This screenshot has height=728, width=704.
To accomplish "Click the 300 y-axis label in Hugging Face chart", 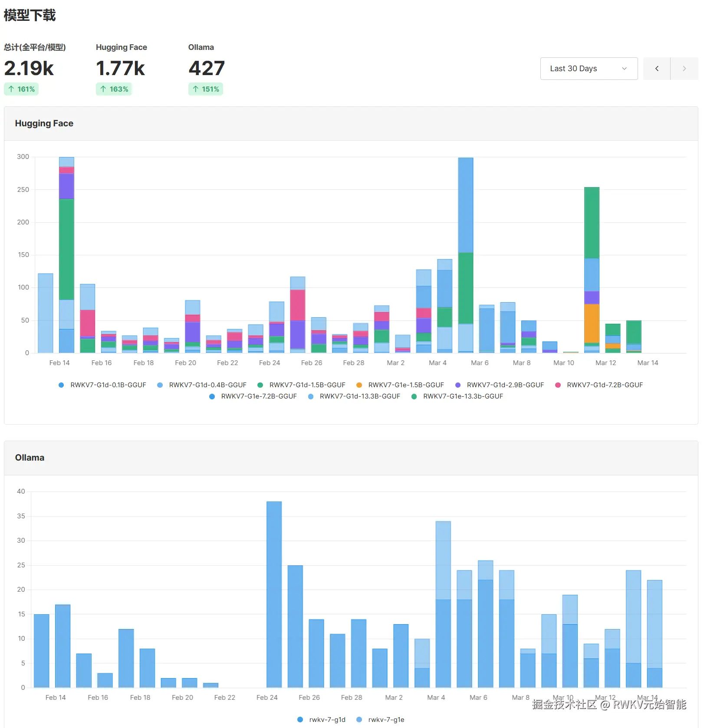I will [x=23, y=157].
